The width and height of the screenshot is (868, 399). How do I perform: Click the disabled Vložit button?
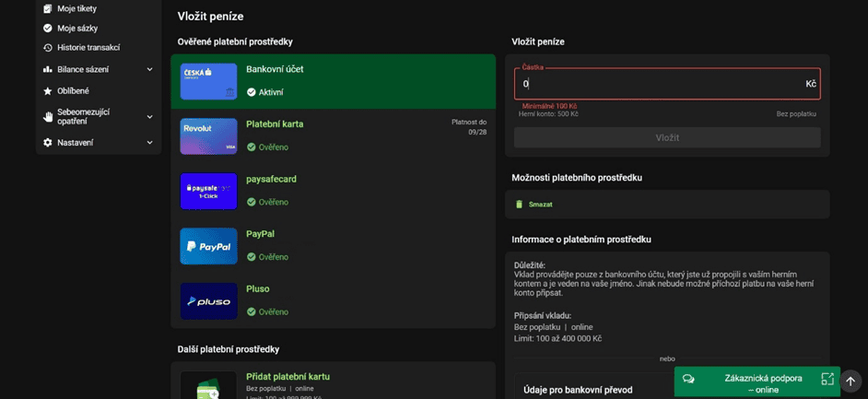[667, 138]
